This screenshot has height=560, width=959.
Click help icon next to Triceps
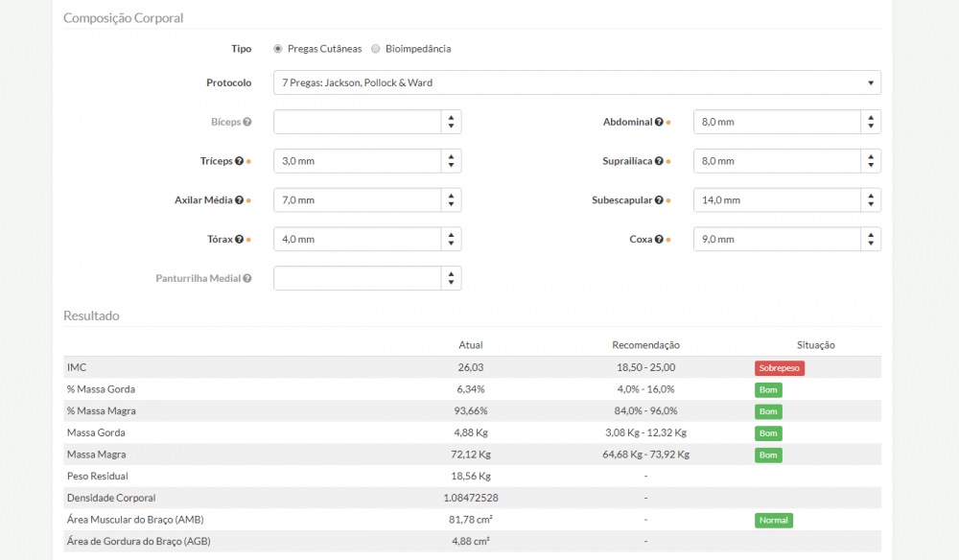(239, 161)
